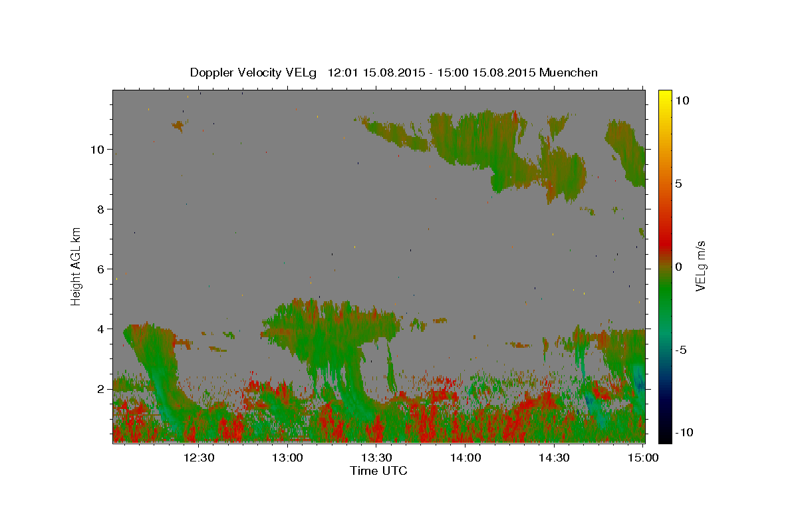The width and height of the screenshot is (798, 532).
Task: Click the 15:00 time tick label
Action: [643, 458]
